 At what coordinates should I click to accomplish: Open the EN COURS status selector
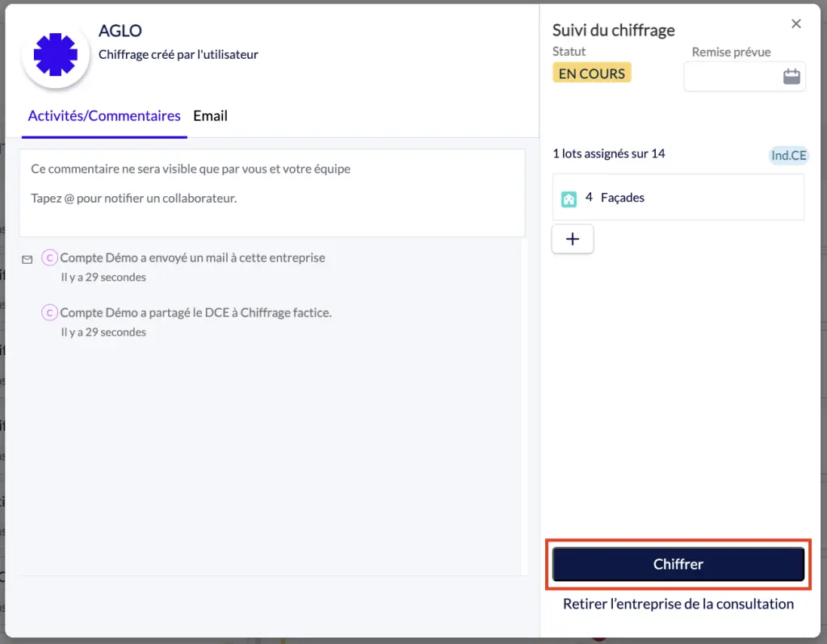coord(592,73)
